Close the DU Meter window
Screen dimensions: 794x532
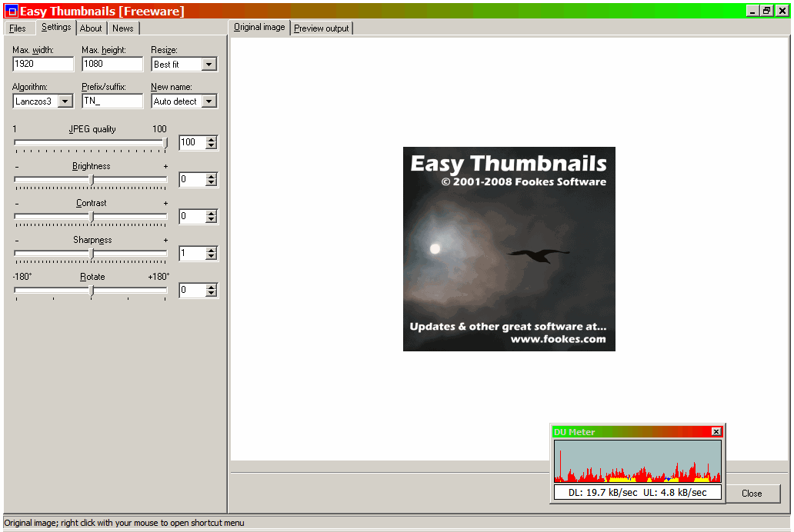coord(716,432)
